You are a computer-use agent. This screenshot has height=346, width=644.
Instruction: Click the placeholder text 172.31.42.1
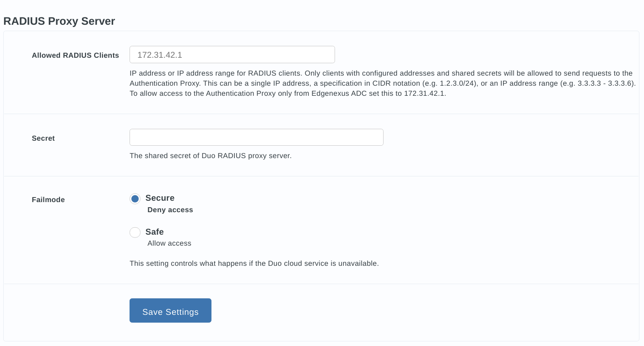click(160, 55)
